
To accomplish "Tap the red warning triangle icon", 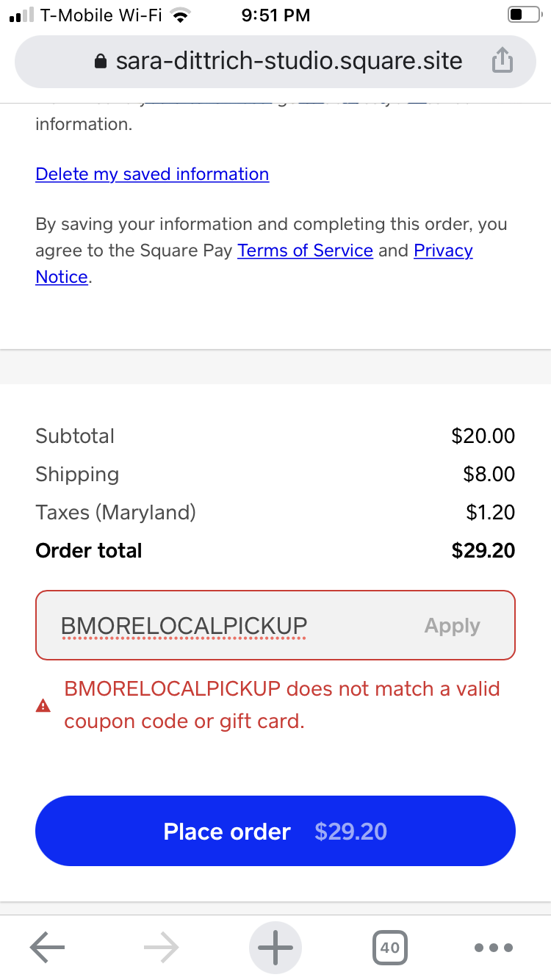I will pos(43,706).
